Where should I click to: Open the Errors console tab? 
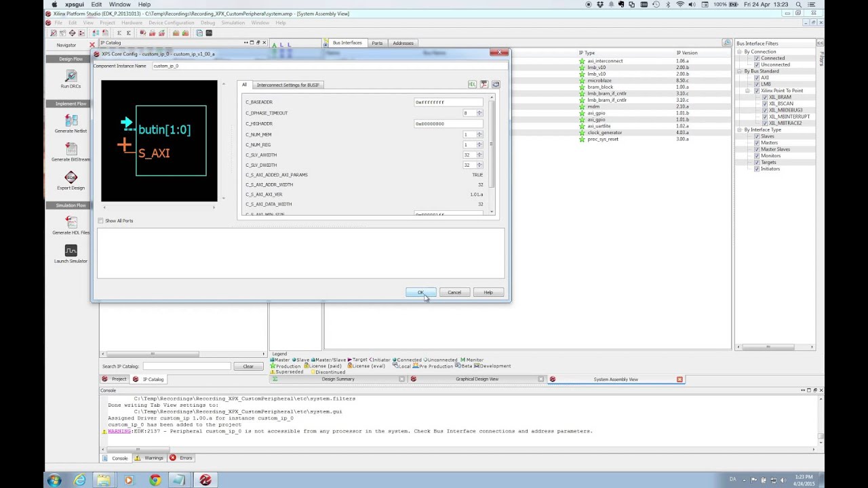point(181,458)
